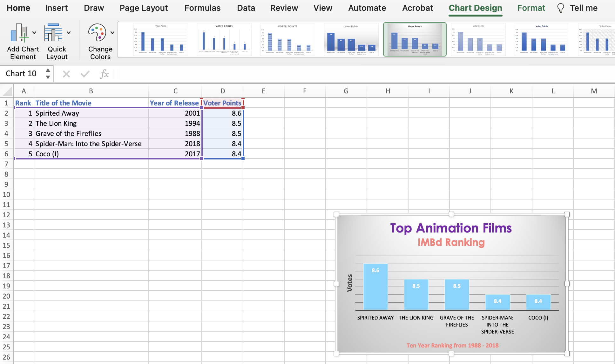
Task: Open the Data tab
Action: (246, 8)
